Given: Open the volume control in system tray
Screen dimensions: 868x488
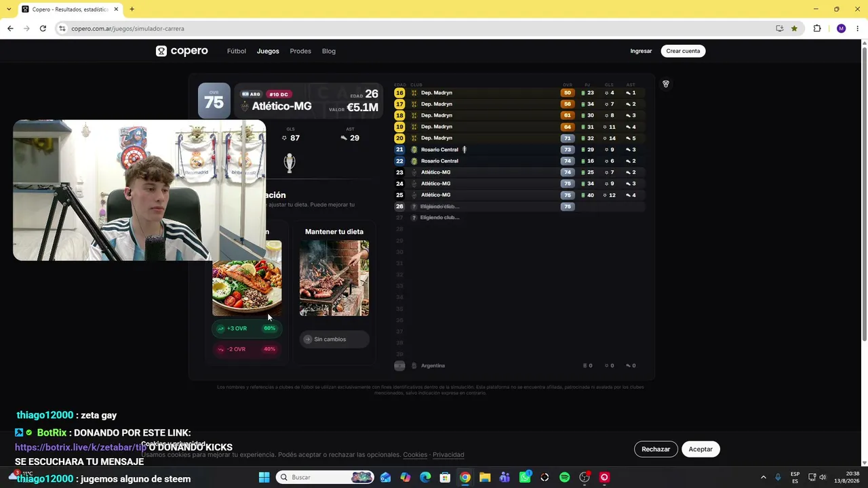Looking at the screenshot, I should [x=823, y=477].
